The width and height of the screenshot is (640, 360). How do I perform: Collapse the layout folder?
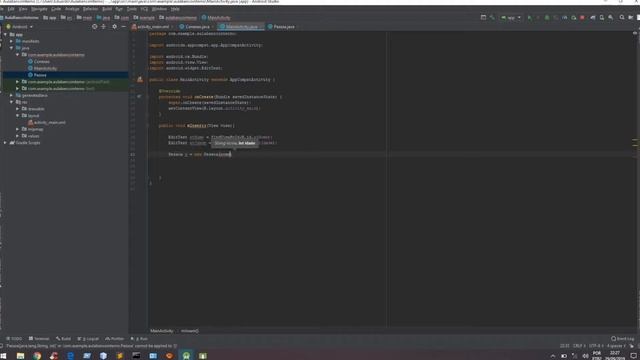click(18, 116)
